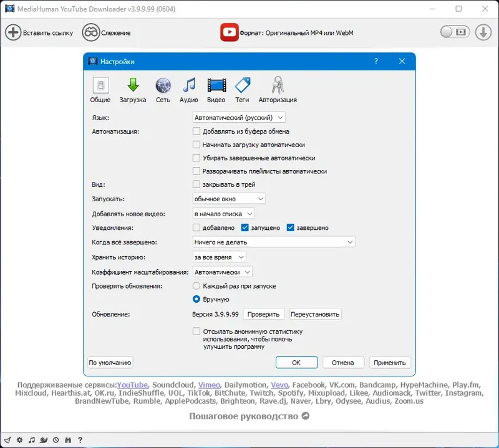Enable 'закрывать в трей' checkbox
This screenshot has width=499, height=448.
(196, 184)
